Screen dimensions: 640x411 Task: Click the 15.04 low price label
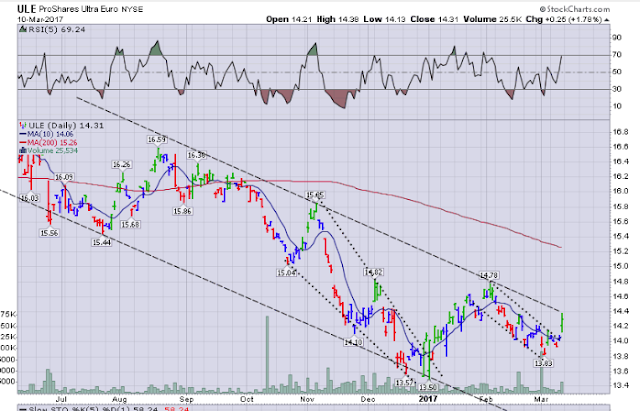point(287,272)
